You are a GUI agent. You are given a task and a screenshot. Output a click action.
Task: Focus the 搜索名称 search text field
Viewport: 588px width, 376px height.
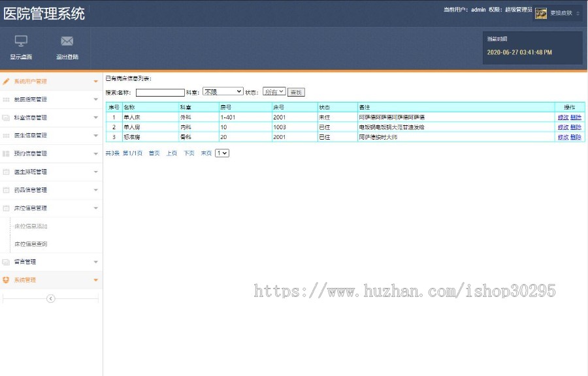coord(160,93)
